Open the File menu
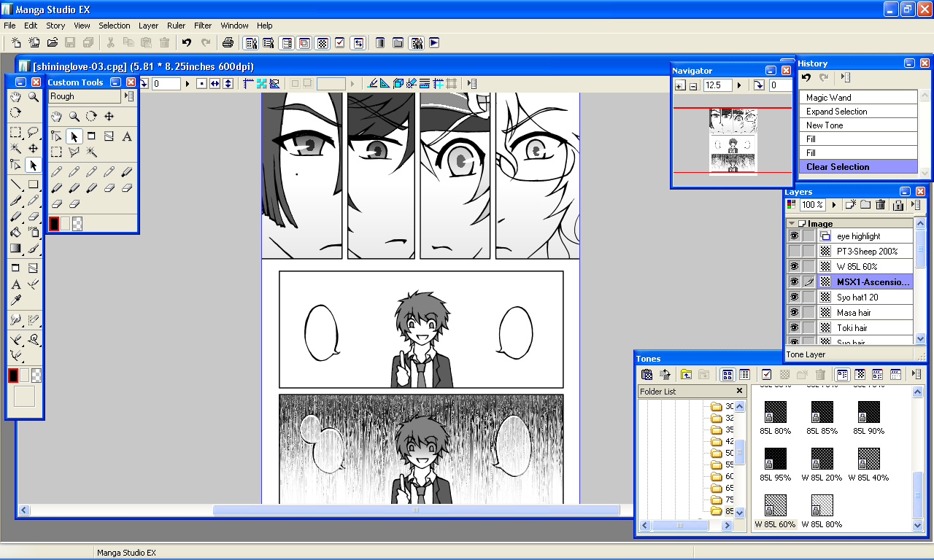The image size is (934, 560). 9,26
